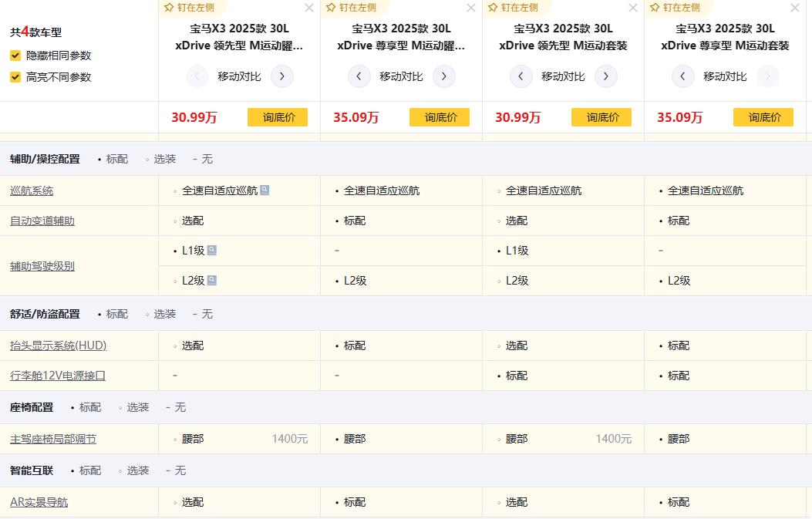Viewport: 812px width, 519px height.
Task: Click the magnifier icon next to L2级
Action: (x=212, y=280)
